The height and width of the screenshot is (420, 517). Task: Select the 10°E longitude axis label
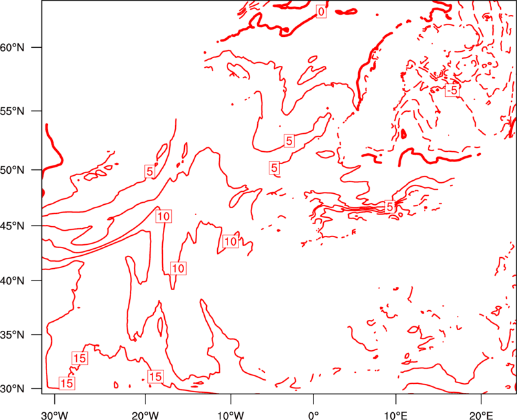click(396, 415)
